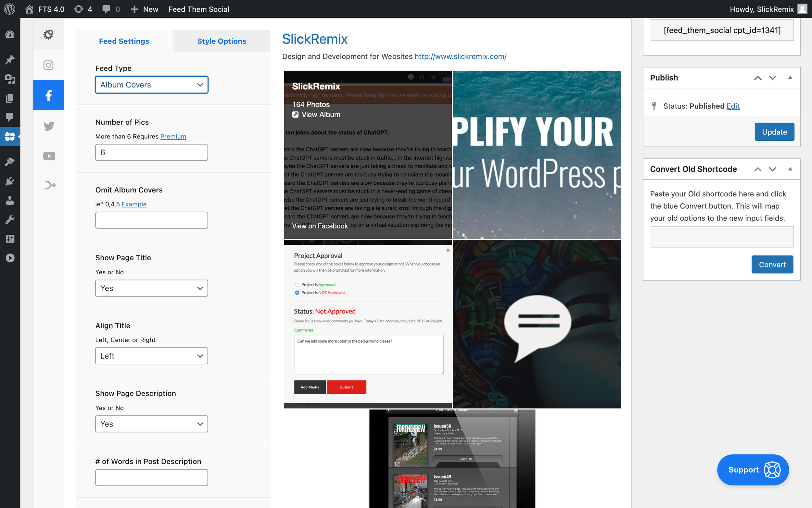Move Convert Old Shortcode panel down
Screen dimensions: 812x508
772,169
